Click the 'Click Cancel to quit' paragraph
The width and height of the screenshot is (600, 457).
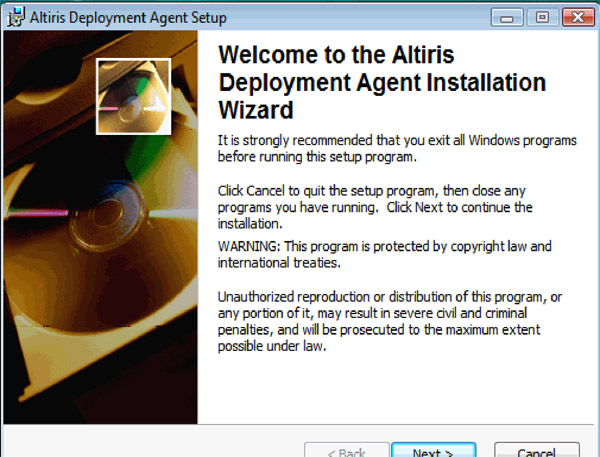point(375,207)
